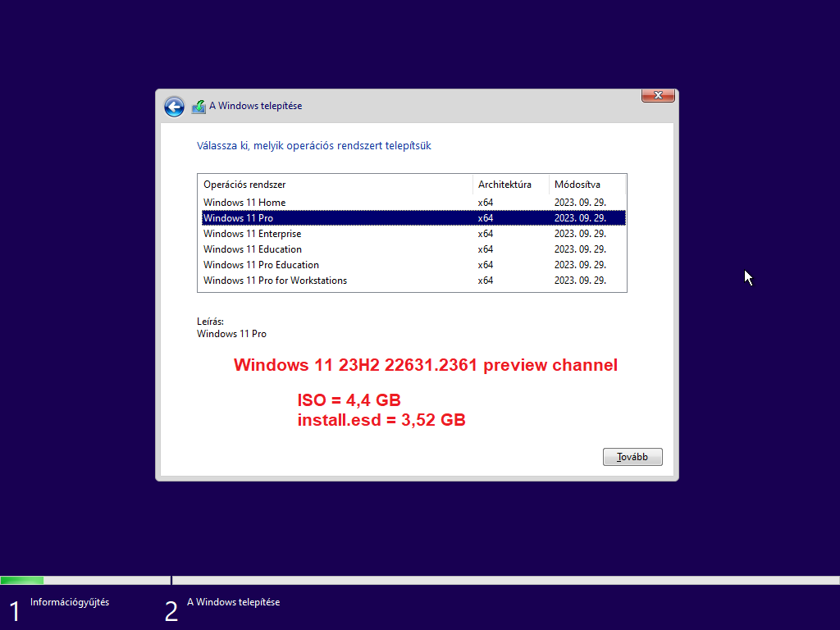Select Windows 11 Education row
The image size is (840, 630).
[x=413, y=249]
